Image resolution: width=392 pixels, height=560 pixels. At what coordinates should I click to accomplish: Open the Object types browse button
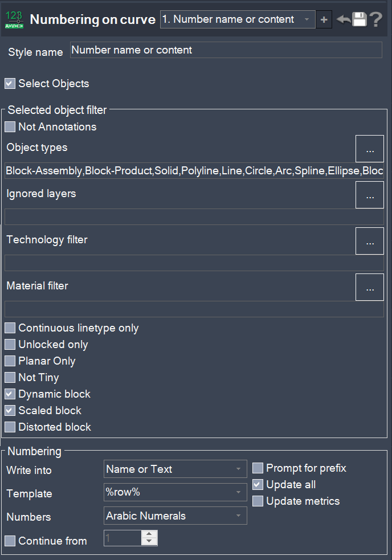370,150
